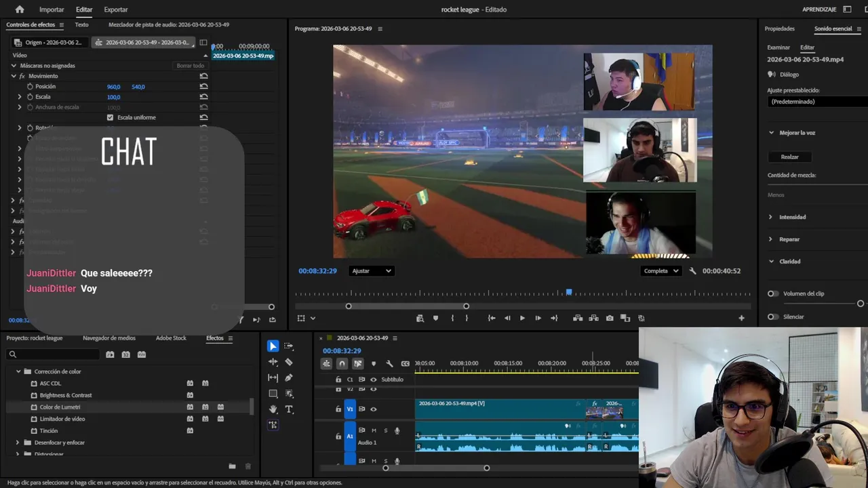Collapse Corrección de color folder
This screenshot has height=488, width=868.
pos(18,371)
